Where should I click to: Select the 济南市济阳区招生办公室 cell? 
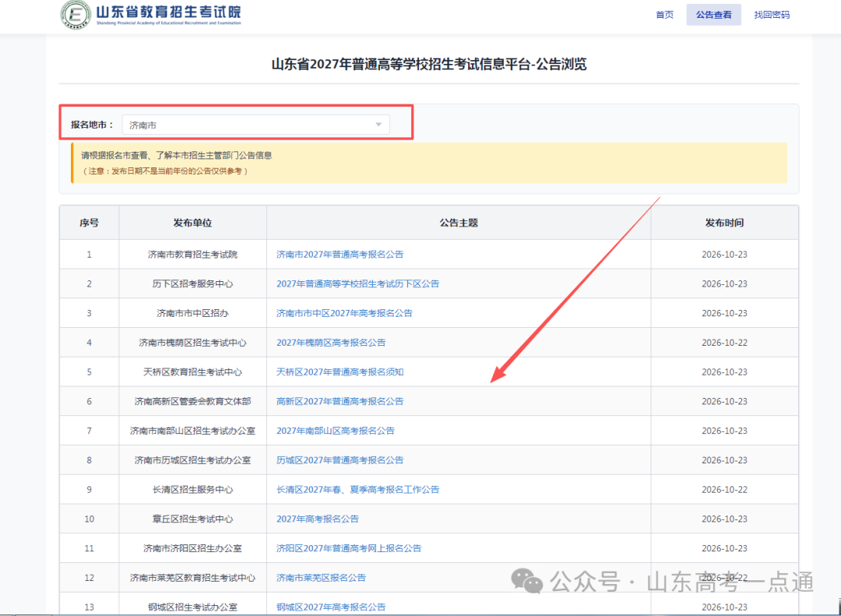192,548
